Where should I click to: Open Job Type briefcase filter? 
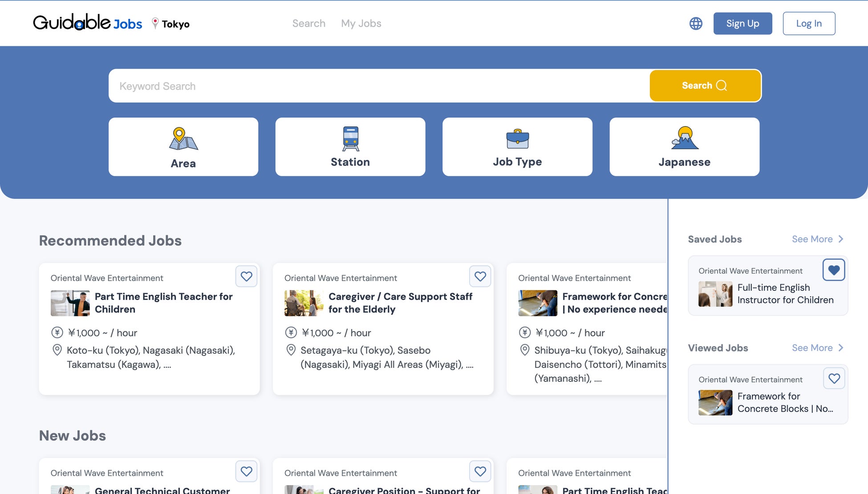(517, 147)
